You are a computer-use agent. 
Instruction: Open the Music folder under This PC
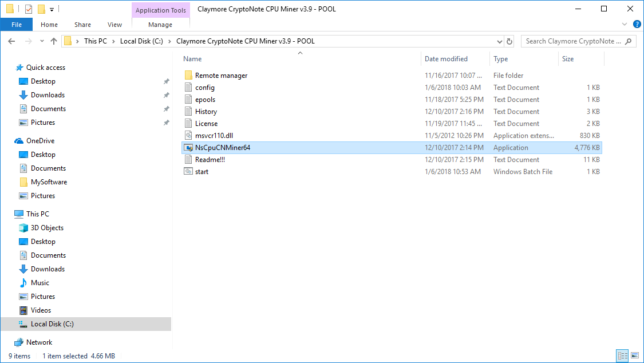click(40, 283)
